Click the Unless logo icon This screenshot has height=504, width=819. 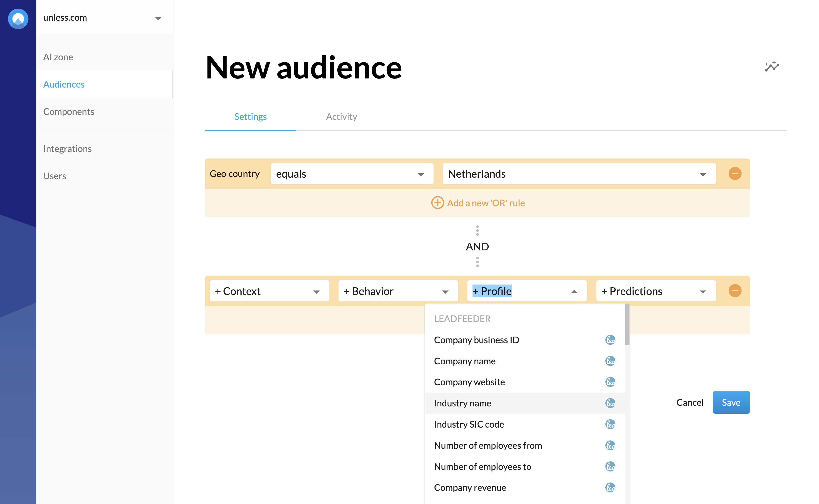[18, 19]
